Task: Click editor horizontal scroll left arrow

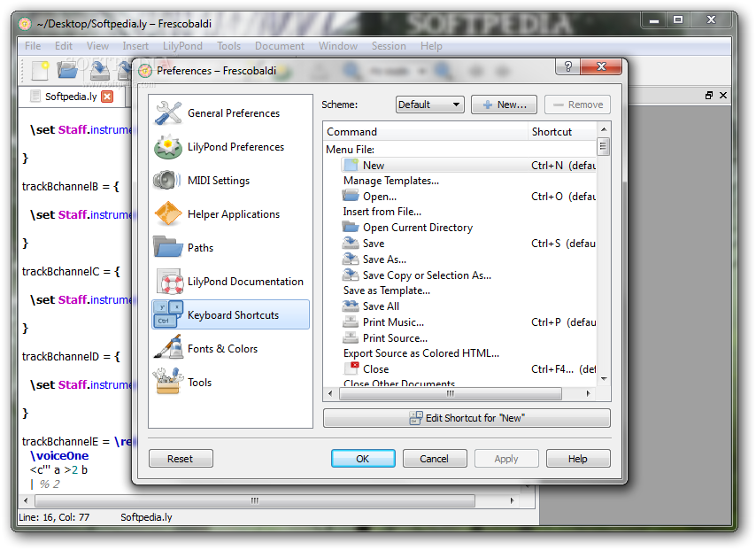Action: point(26,500)
